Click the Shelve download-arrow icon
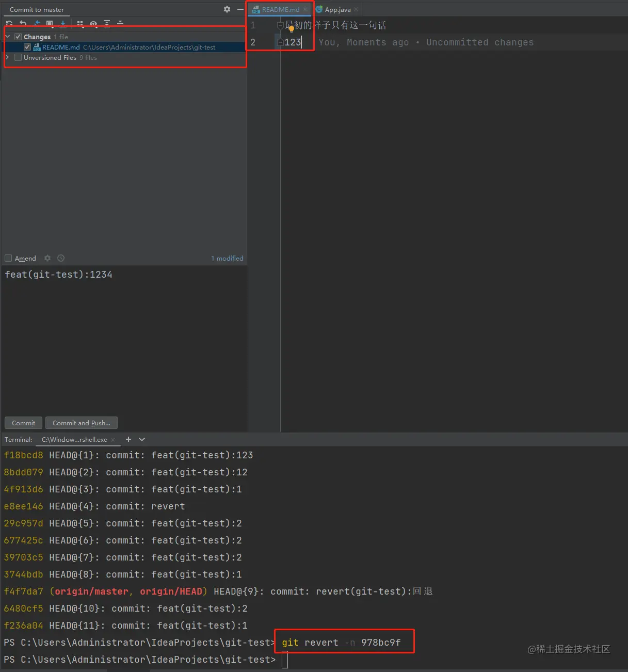 tap(63, 24)
